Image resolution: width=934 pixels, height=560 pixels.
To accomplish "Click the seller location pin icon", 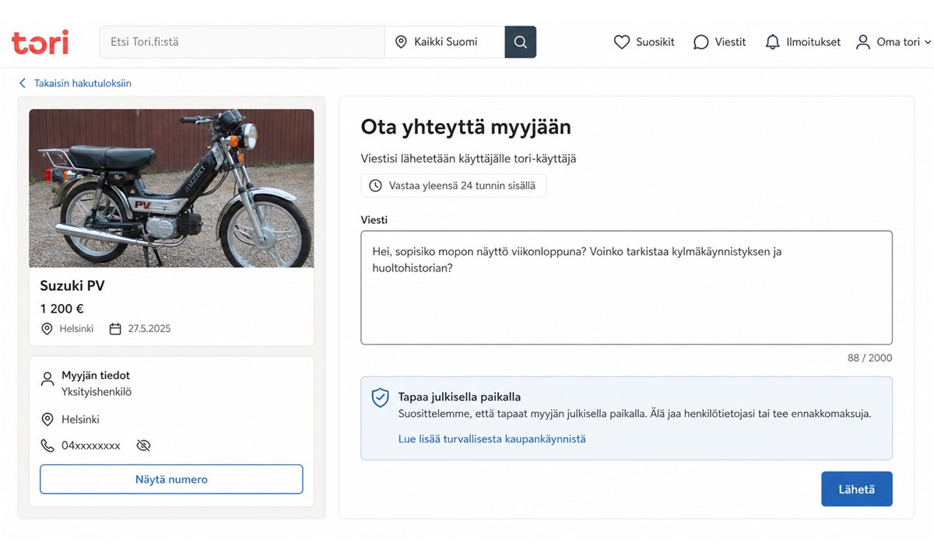I will click(x=47, y=420).
